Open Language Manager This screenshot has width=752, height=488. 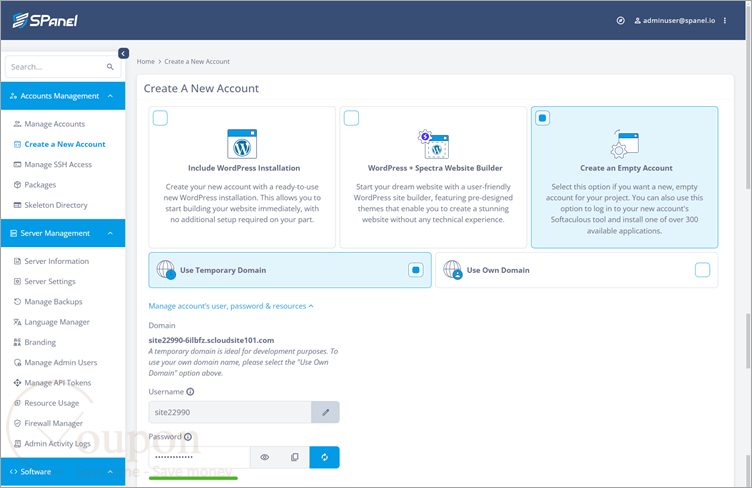[57, 322]
